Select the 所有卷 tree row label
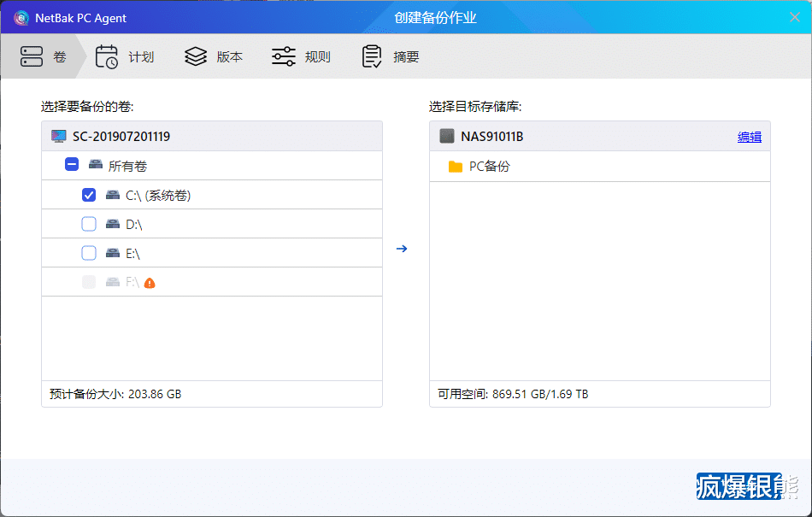The width and height of the screenshot is (812, 517). [x=127, y=166]
